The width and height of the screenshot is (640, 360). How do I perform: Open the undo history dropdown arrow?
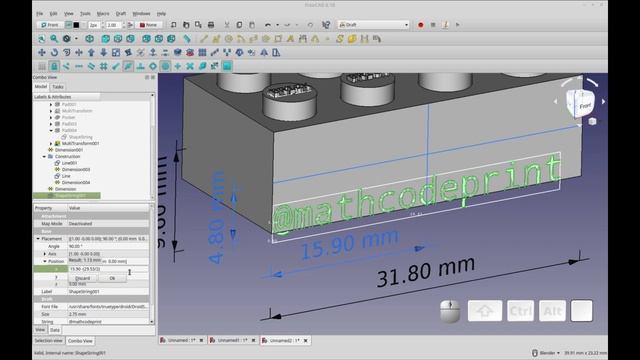coord(277,25)
